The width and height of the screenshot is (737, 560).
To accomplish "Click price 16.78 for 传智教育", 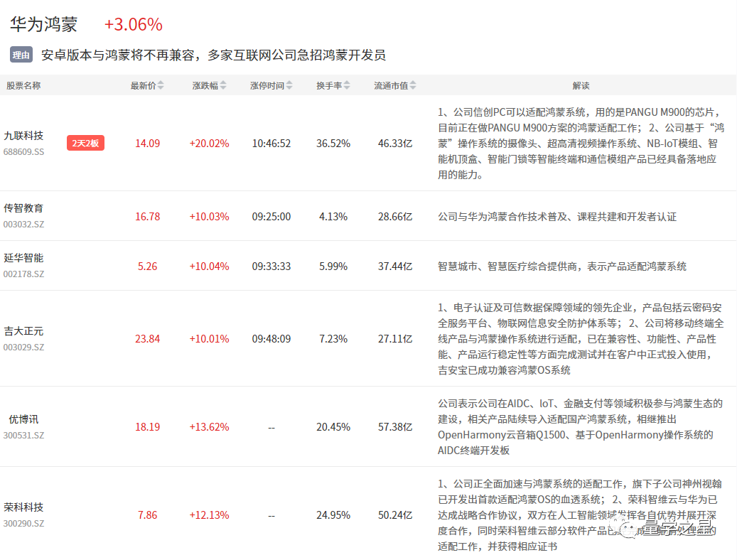I will tap(148, 217).
